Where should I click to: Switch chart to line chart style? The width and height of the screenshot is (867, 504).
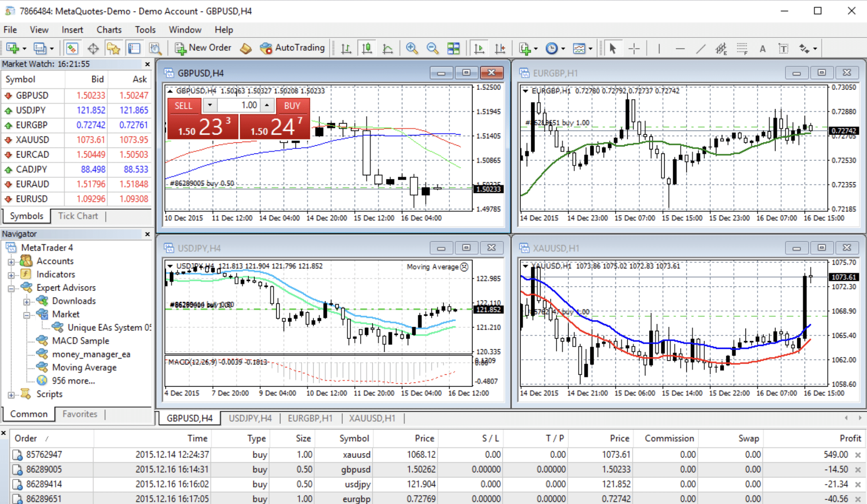(x=387, y=48)
